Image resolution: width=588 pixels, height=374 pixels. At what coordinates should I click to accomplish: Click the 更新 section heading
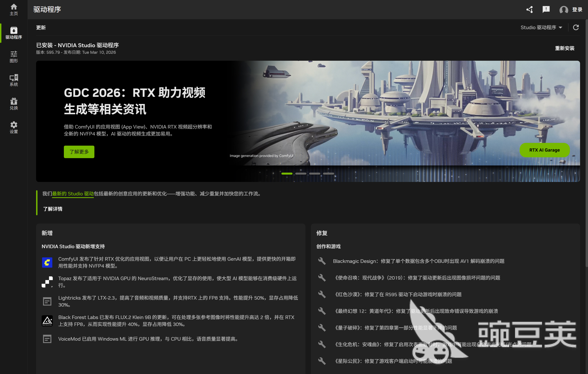[x=41, y=28]
